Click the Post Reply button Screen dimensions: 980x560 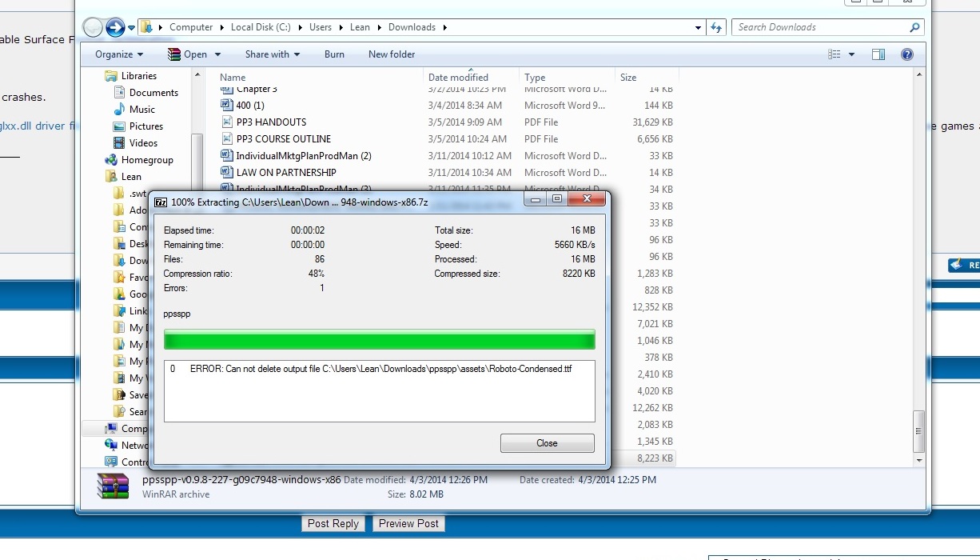coord(333,523)
